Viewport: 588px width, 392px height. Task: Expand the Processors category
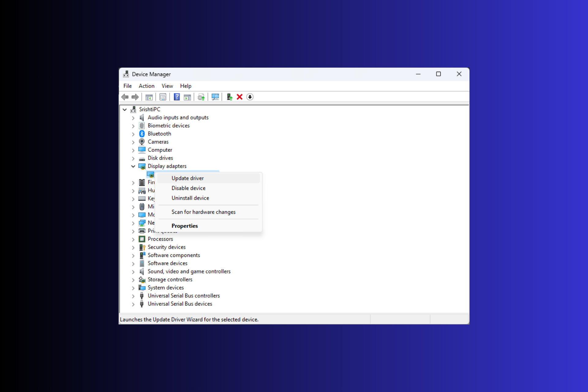click(133, 239)
